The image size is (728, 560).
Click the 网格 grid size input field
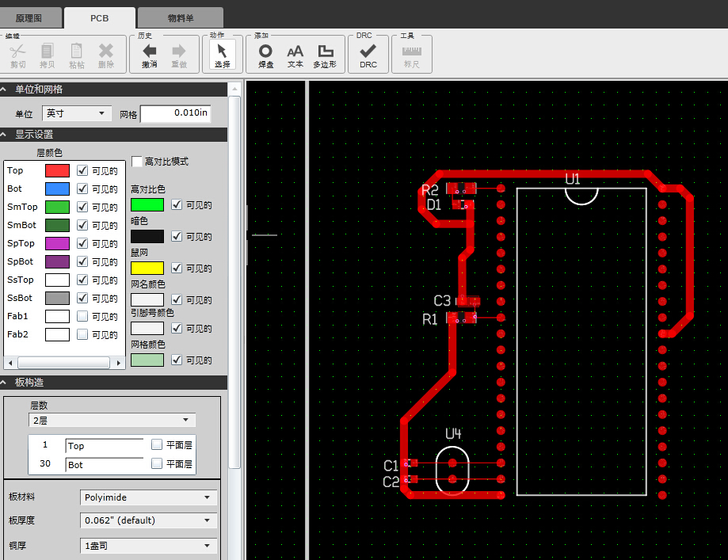(176, 113)
